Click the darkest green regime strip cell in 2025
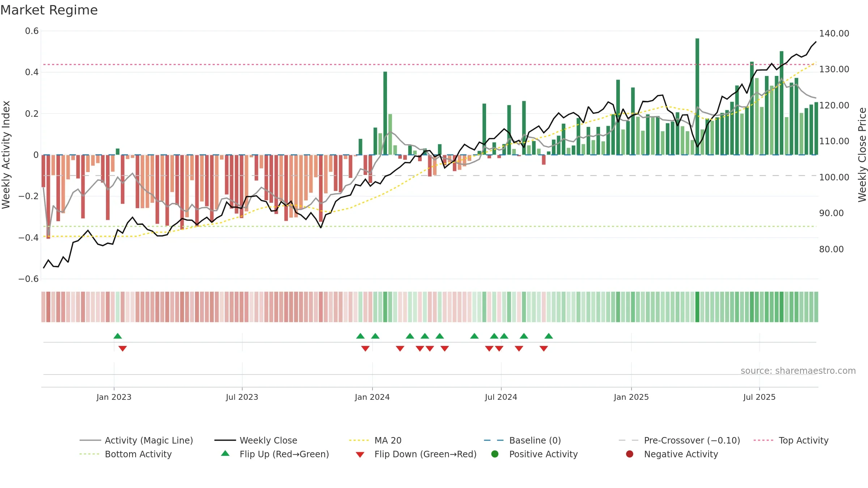The width and height of the screenshot is (868, 488). 697,307
